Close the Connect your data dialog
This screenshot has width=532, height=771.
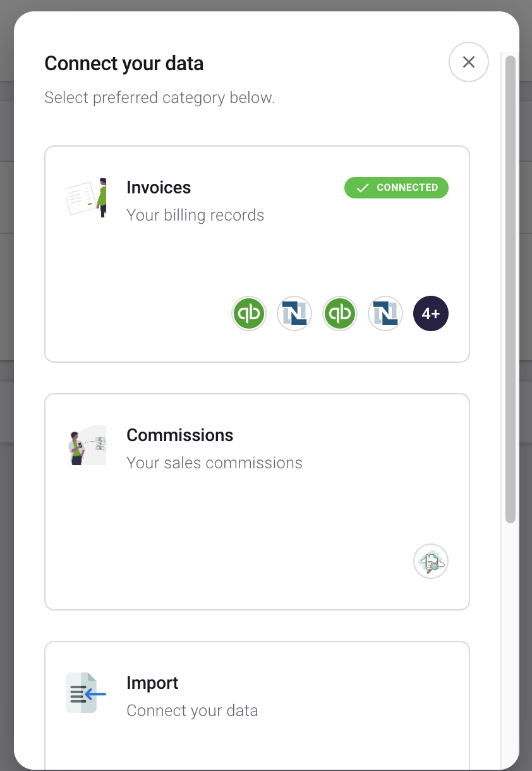[469, 62]
